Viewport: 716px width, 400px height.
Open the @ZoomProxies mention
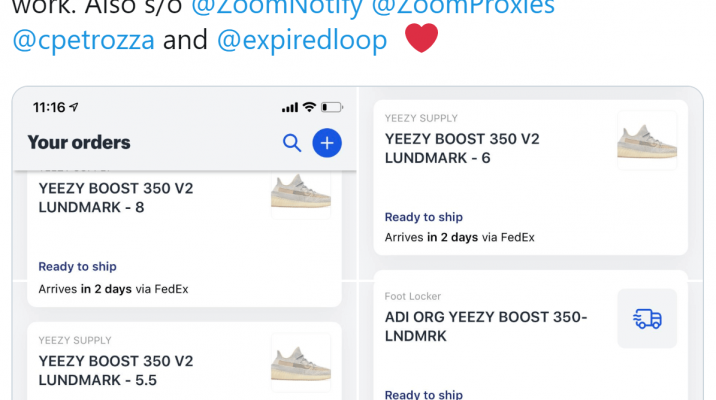463,7
